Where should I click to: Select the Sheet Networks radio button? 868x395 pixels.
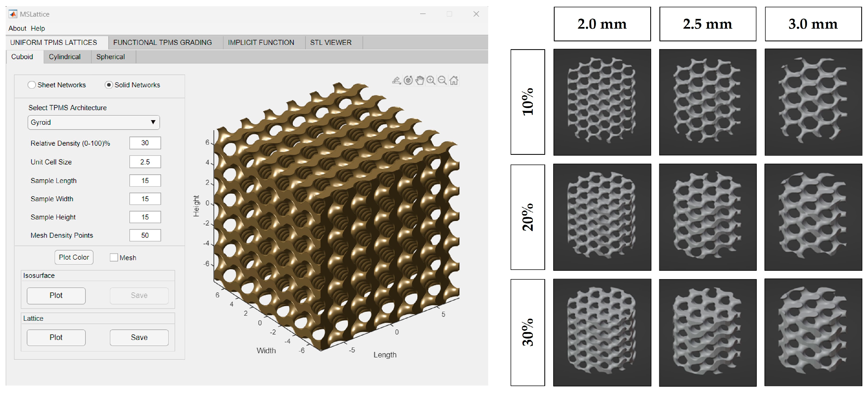[x=32, y=85]
